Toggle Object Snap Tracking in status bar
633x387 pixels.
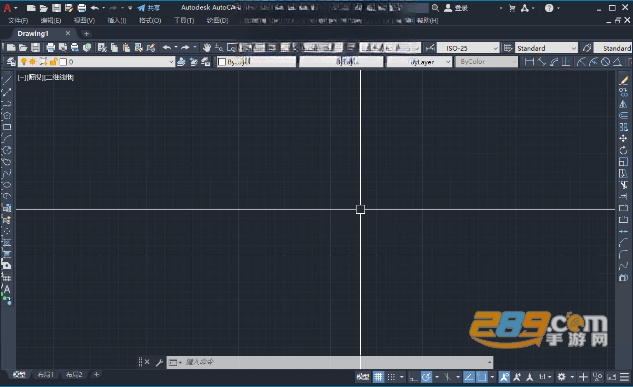pyautogui.click(x=469, y=377)
